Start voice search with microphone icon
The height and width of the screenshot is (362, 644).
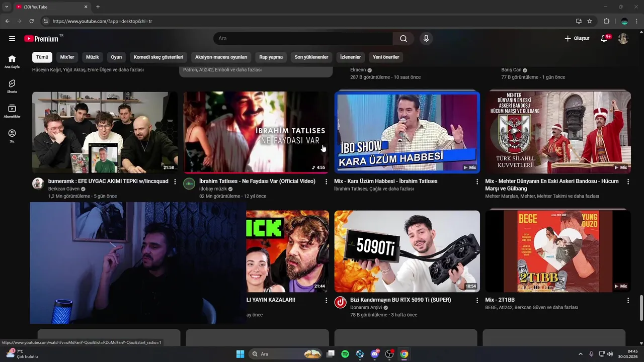[426, 39]
